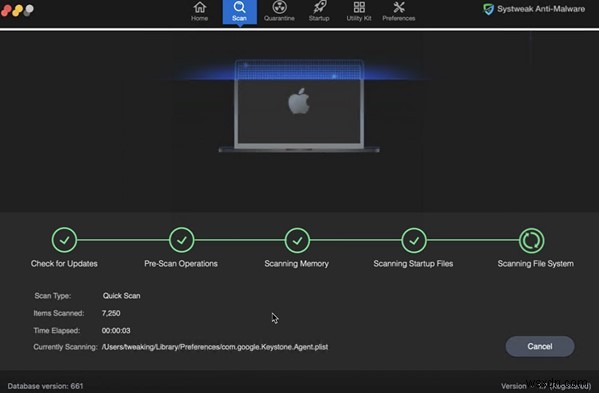Open the Quarantine section
Viewport: 599px width, 393px height.
[x=279, y=11]
